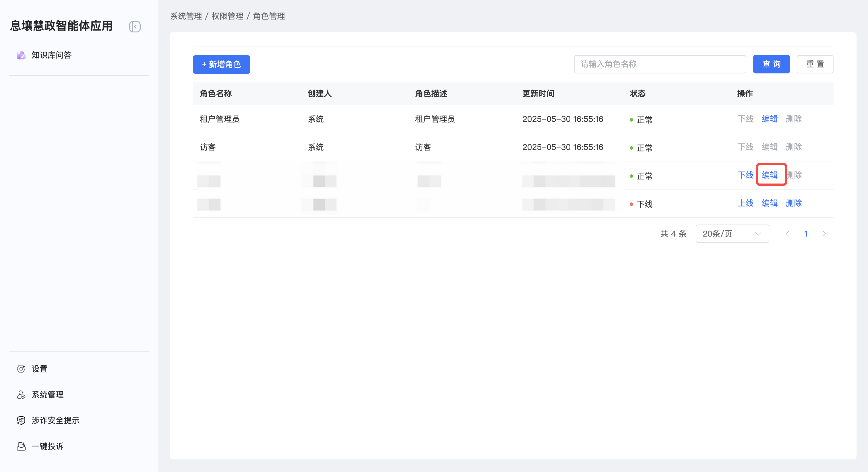Click 删除 for the offline role row
The height and width of the screenshot is (472, 868).
(x=794, y=203)
